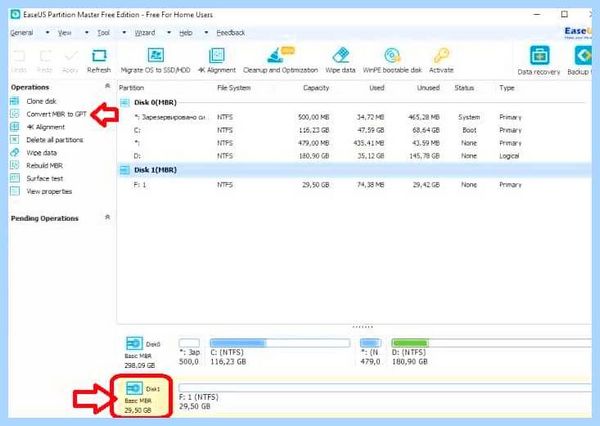Viewport: 600px width, 426px height.
Task: Select C: partition row in list
Action: 354,130
